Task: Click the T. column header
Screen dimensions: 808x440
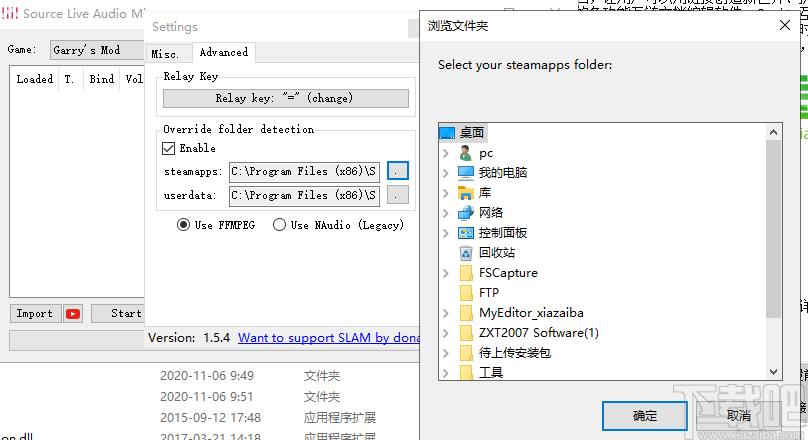Action: [x=70, y=79]
